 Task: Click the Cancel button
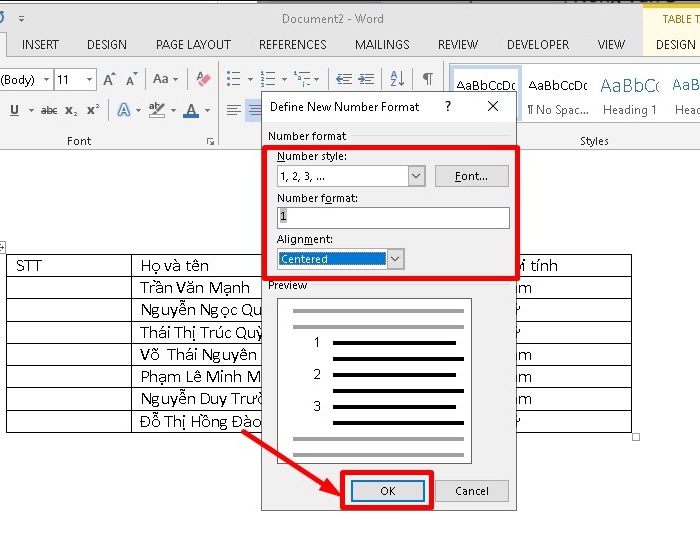(471, 491)
